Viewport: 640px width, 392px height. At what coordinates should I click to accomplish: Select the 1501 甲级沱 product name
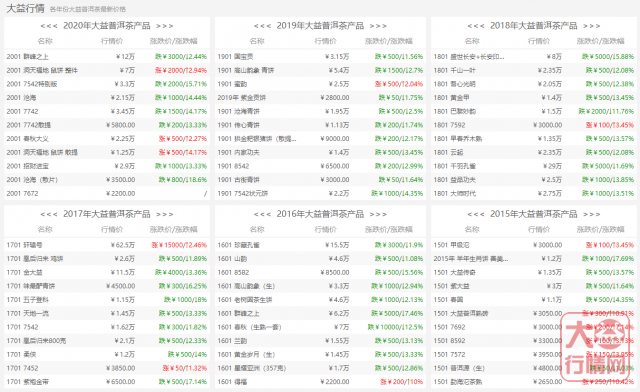[451, 245]
